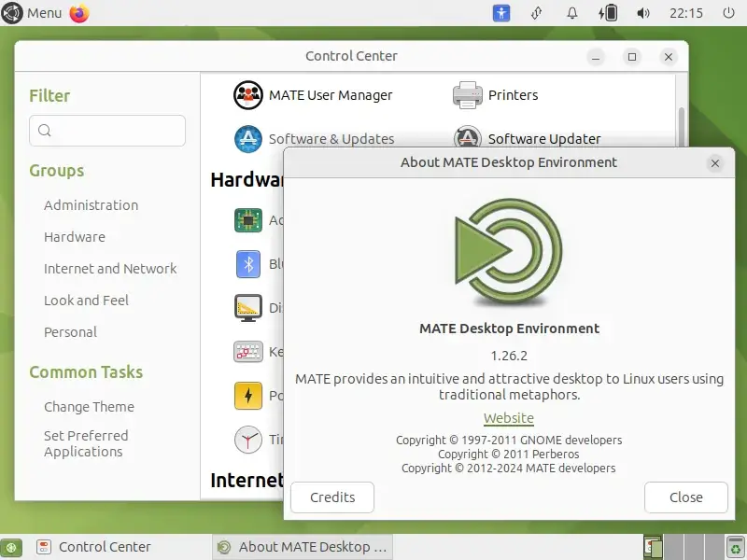Select the Administration group
The image size is (747, 560).
[x=90, y=205]
